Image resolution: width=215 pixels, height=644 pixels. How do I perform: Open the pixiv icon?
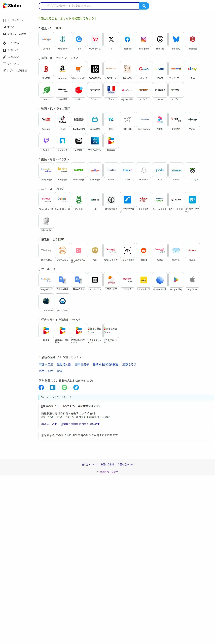click(x=160, y=170)
